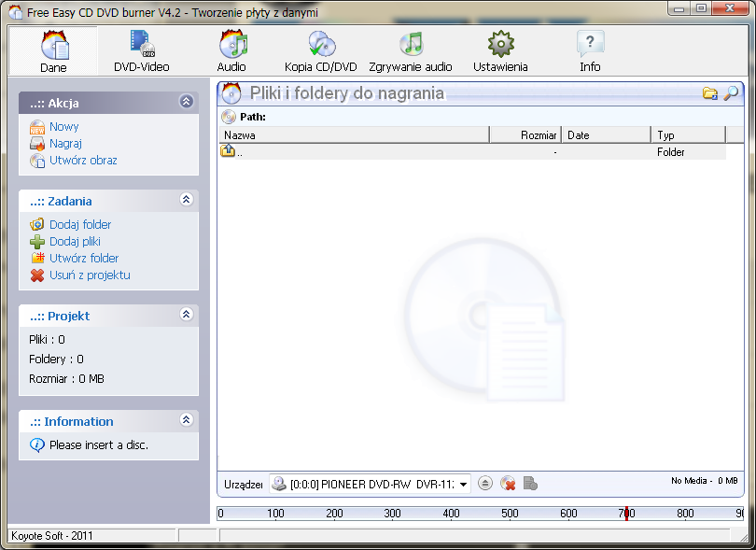
Task: Click the Utwórz folder link
Action: tap(84, 259)
